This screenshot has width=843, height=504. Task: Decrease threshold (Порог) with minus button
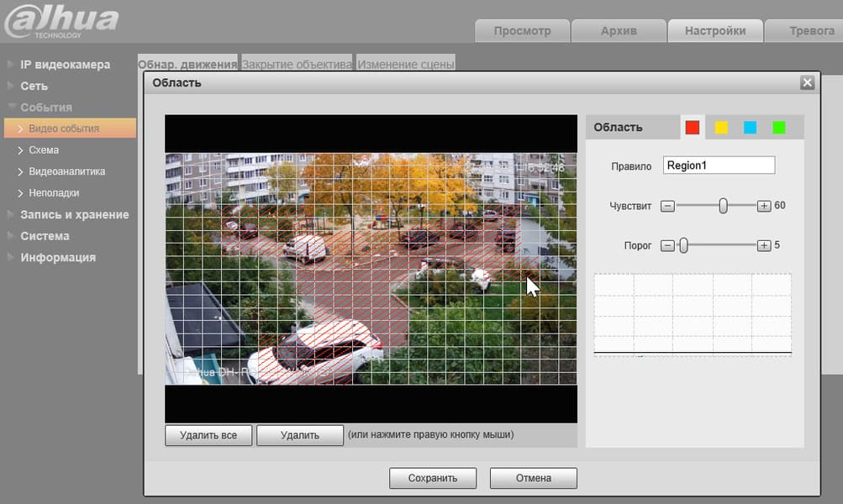tap(667, 245)
